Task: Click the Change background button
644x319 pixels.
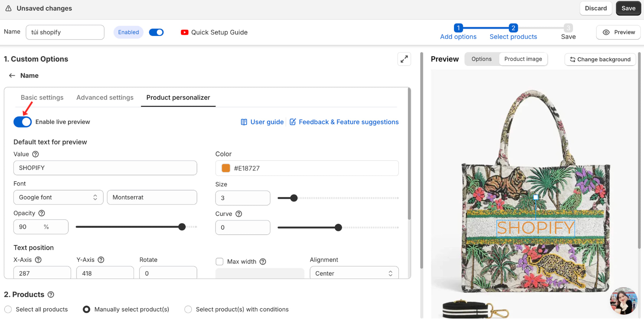Action: pyautogui.click(x=600, y=59)
